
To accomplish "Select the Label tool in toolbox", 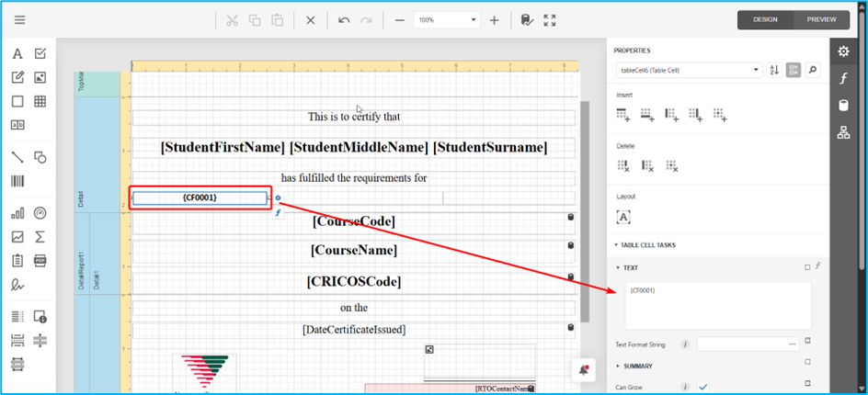I will click(x=17, y=53).
